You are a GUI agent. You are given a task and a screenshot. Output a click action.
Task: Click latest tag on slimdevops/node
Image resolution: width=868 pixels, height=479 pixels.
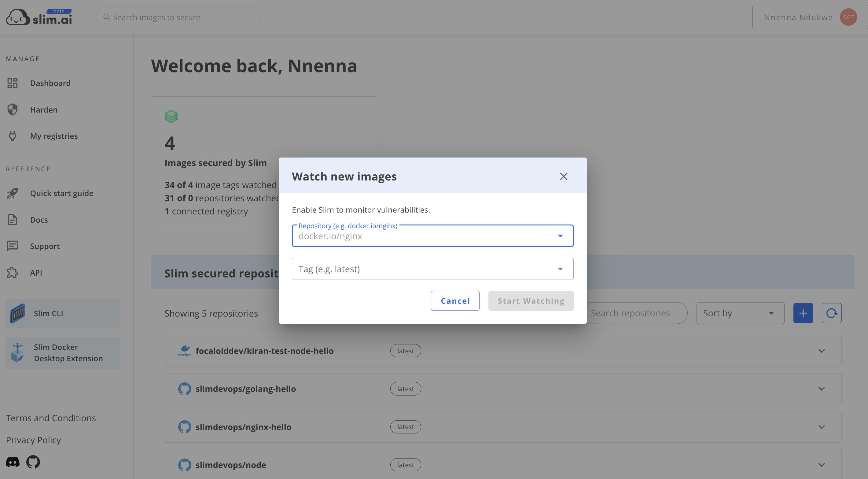(x=405, y=465)
